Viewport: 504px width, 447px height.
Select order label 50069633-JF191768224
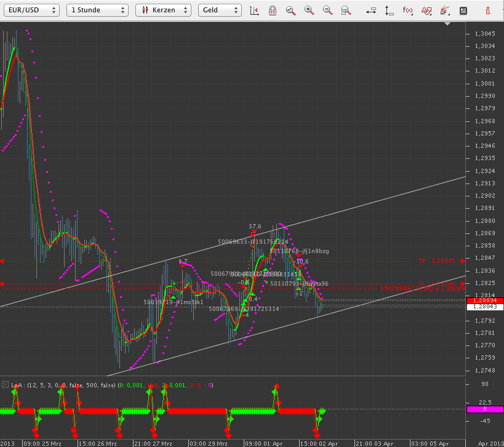253,242
